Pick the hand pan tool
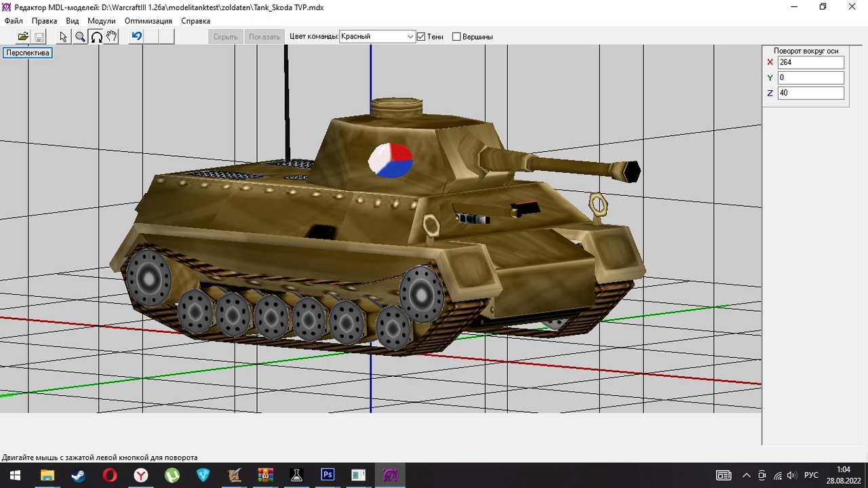Viewport: 868px width, 488px height. (x=112, y=37)
